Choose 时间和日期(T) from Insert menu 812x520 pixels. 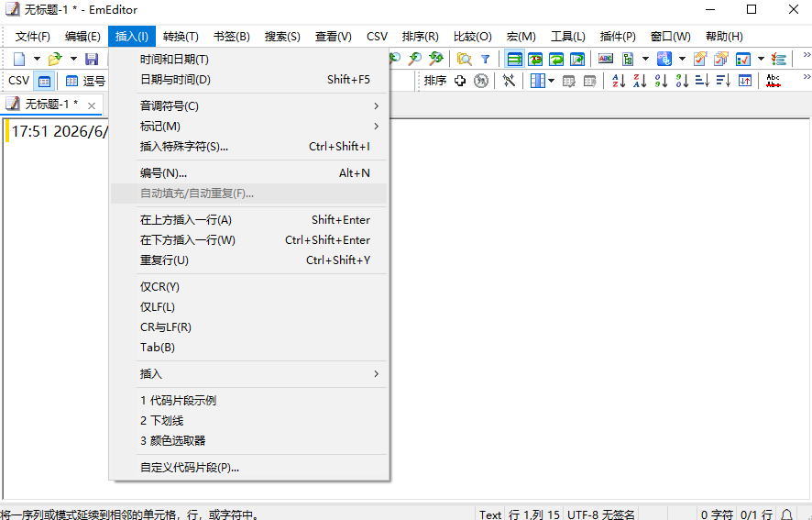click(x=248, y=60)
